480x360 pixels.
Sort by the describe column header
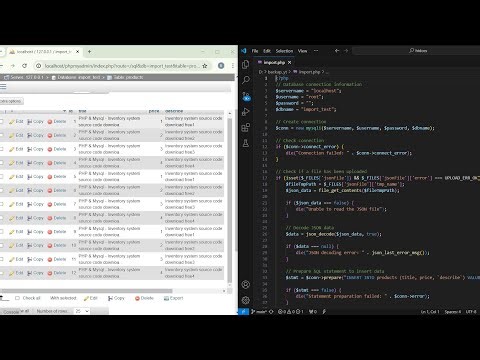[174, 111]
